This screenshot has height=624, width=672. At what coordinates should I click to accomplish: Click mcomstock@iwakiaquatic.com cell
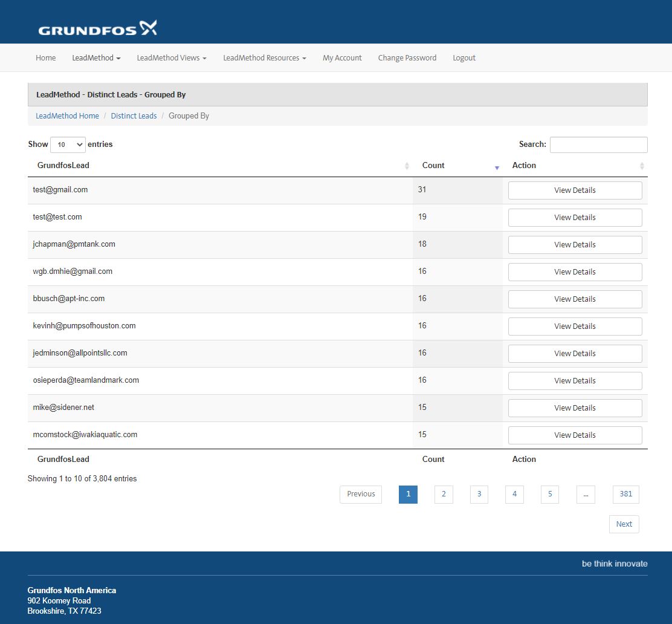(221, 435)
